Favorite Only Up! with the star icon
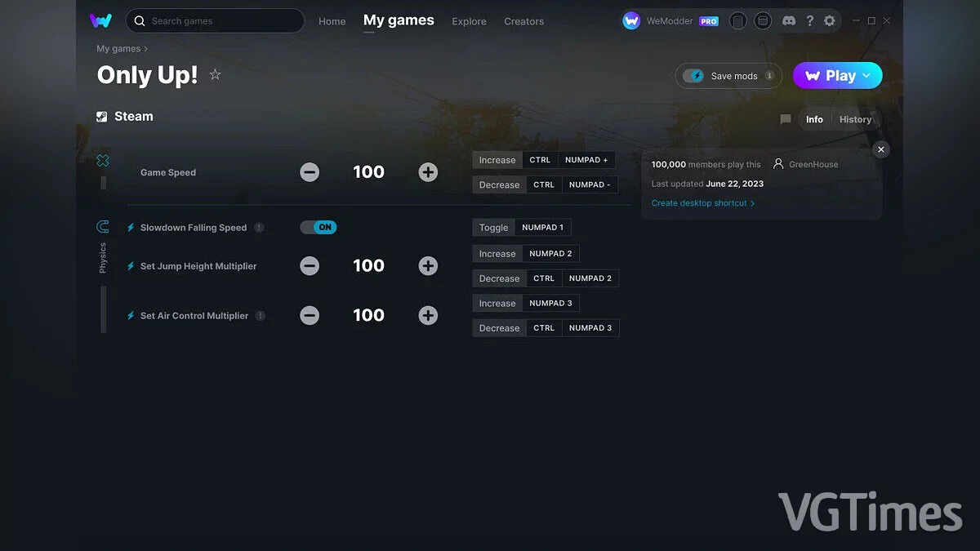 (x=215, y=75)
